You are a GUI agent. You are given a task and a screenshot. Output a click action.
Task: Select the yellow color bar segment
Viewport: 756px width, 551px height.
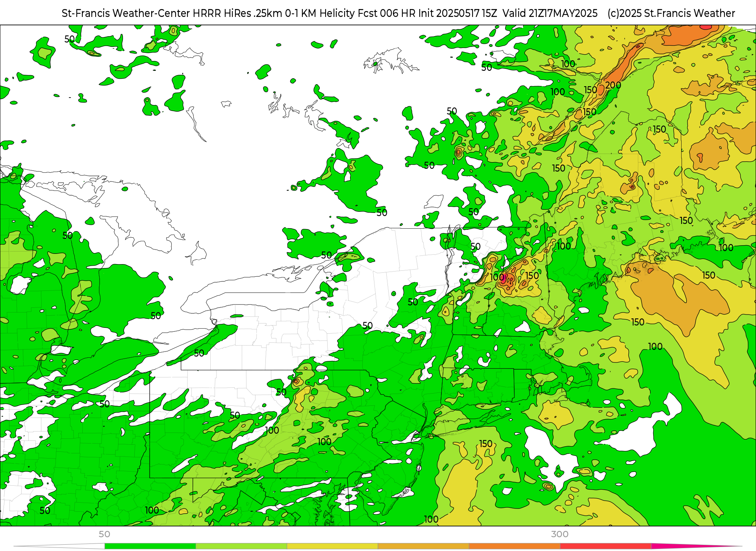click(332, 546)
